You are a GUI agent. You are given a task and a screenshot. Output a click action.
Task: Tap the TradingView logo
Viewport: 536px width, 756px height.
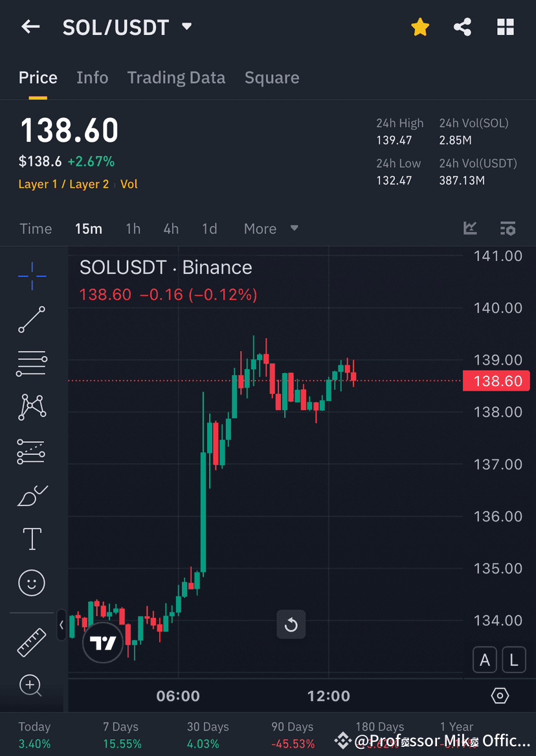click(103, 643)
